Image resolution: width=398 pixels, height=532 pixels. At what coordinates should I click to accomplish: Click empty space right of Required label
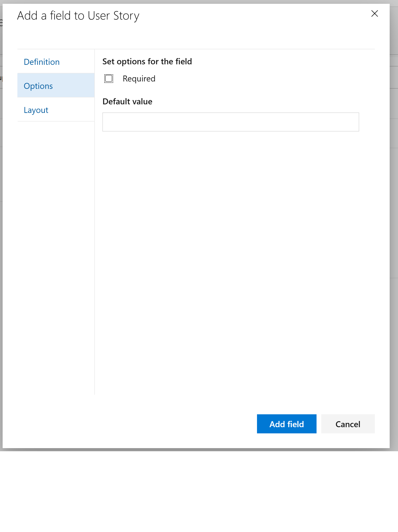[241, 79]
